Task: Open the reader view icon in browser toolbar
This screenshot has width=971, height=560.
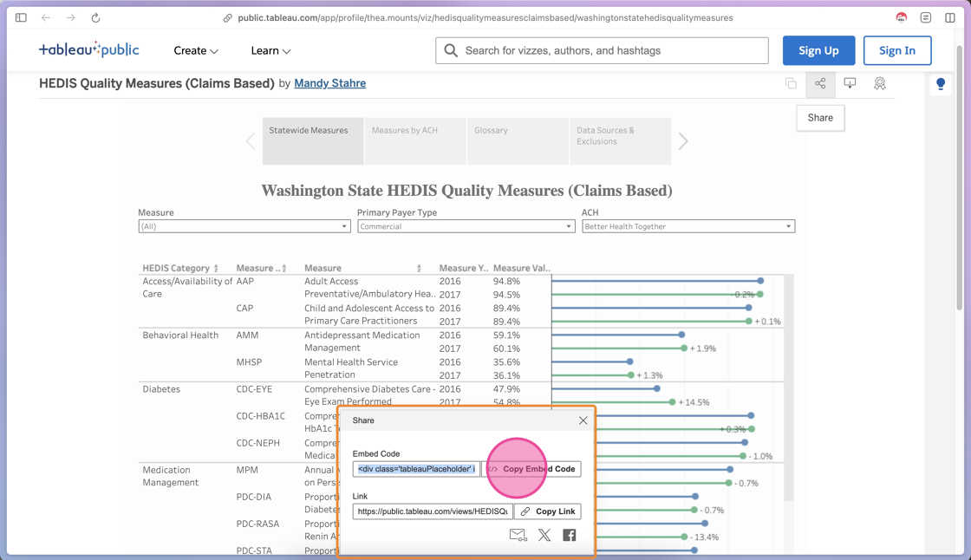Action: pos(926,18)
